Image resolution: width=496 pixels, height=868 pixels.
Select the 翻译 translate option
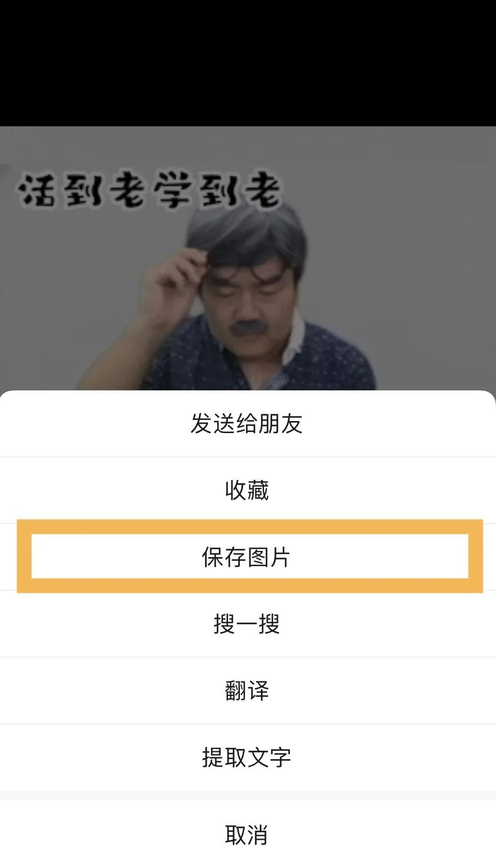coord(246,691)
